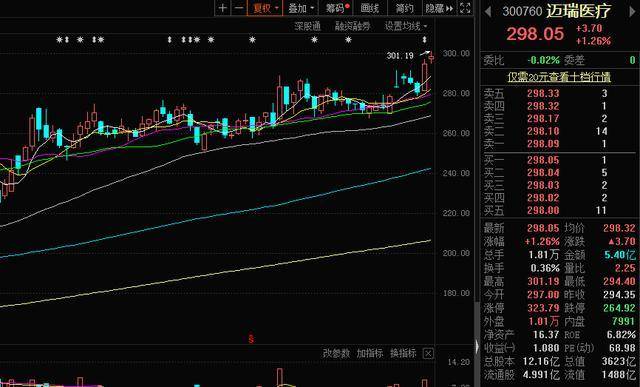
Task: Open the 仅需20元查看十档行情 link
Action: click(x=559, y=77)
